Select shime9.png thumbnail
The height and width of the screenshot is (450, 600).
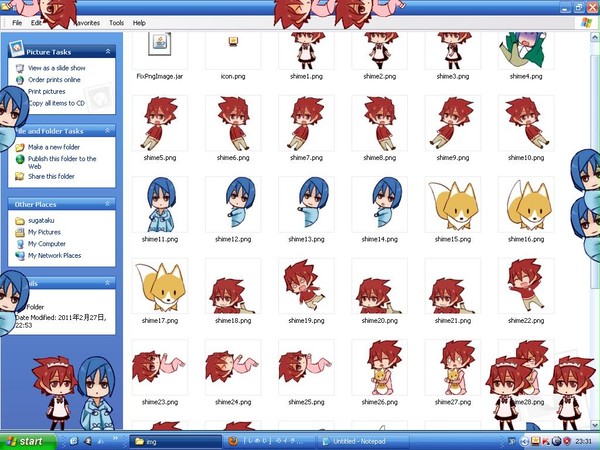click(x=453, y=123)
